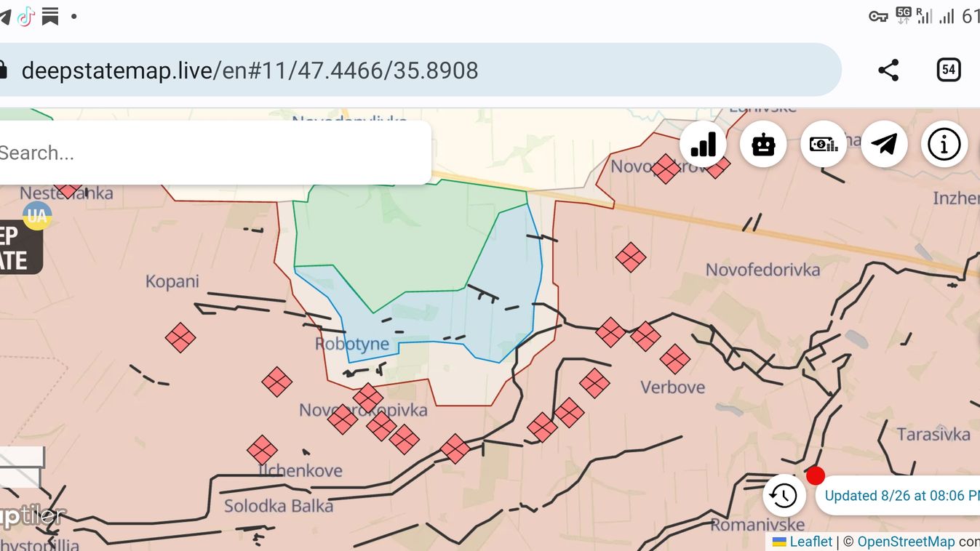Tap the red unit marker left of Kopani

coord(180,337)
